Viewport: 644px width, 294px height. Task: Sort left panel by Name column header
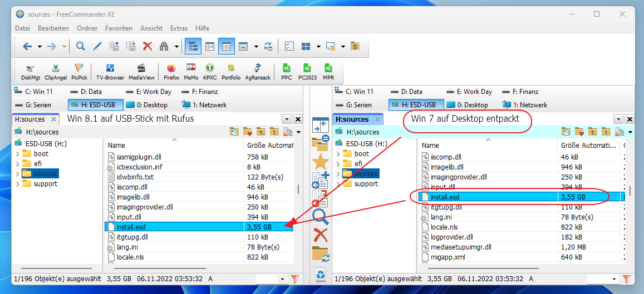click(175, 145)
